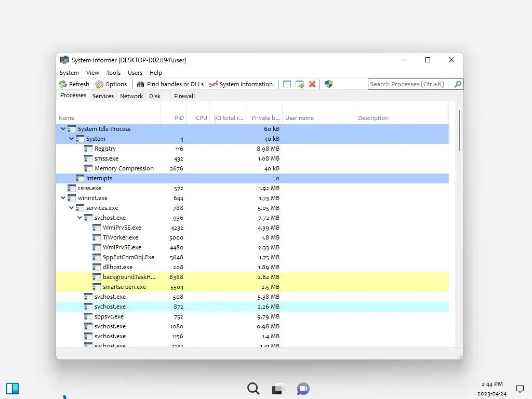
Task: Select svchost.exe row with PID 1156
Action: (252, 336)
